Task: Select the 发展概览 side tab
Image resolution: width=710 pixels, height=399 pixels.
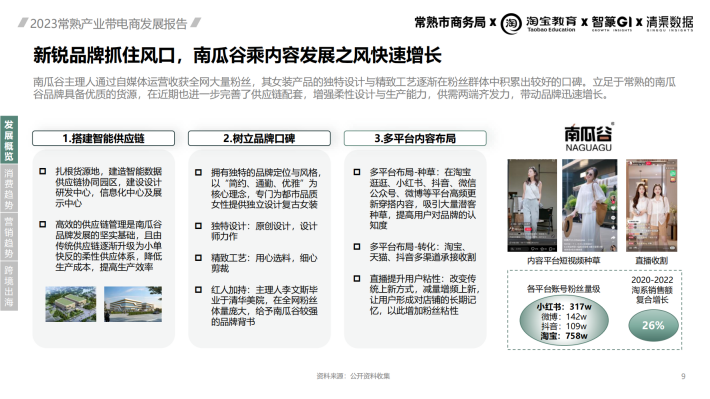Action: 9,141
